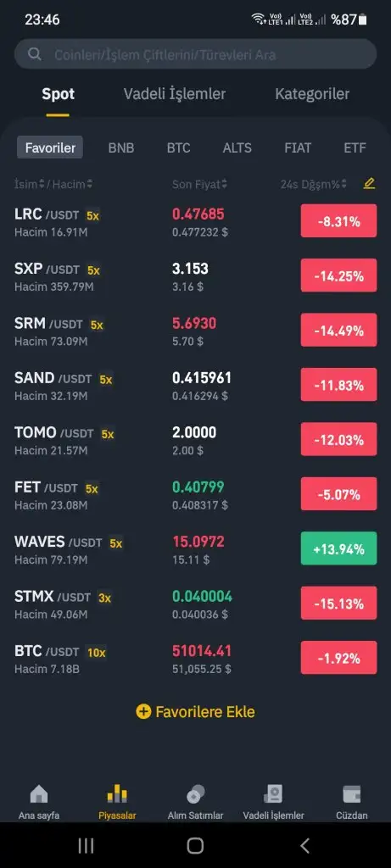This screenshot has width=391, height=868.
Task: Toggle WAVES +13.94% change badge
Action: [x=339, y=548]
